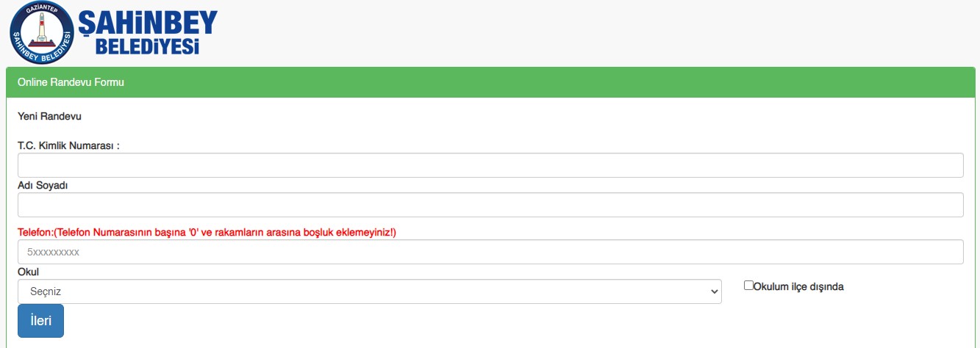Click the BELEDİYESİ word under the wordmark
Image resolution: width=980 pixels, height=348 pixels.
148,48
